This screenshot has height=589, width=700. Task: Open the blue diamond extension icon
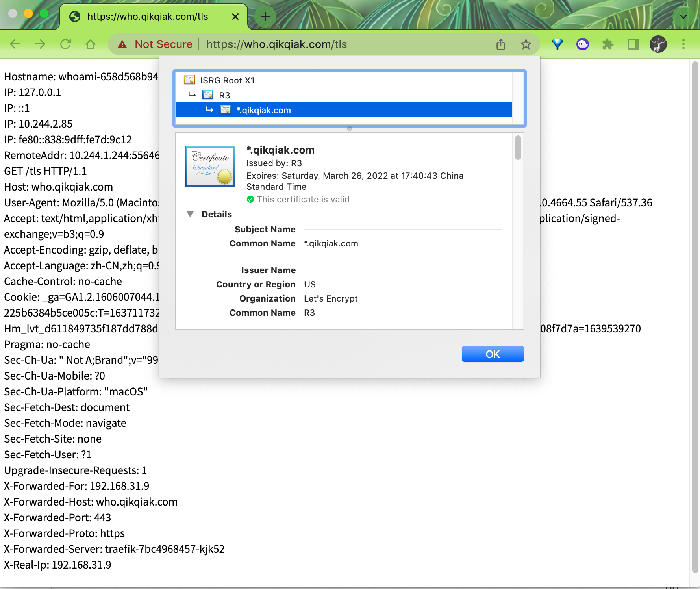click(x=557, y=44)
